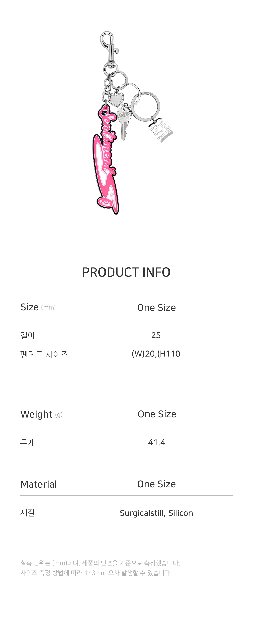Click the 펜던트 사이즈 label
This screenshot has width=253, height=644.
pyautogui.click(x=44, y=354)
